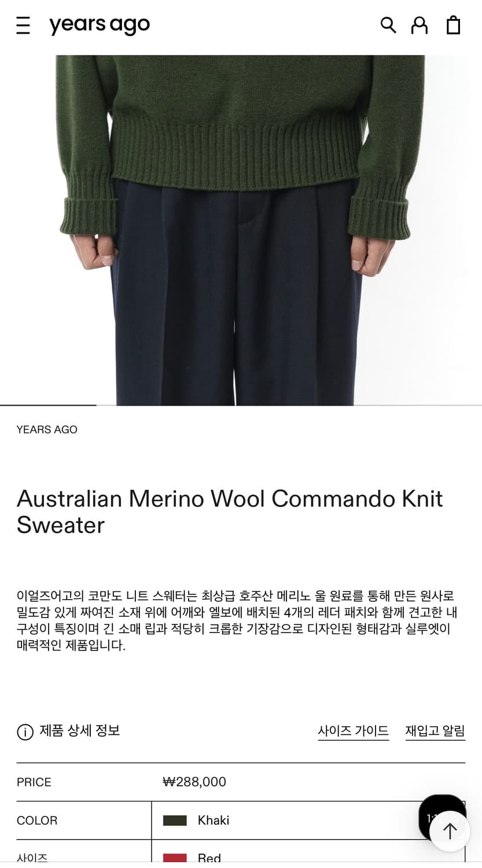Open search with magnifying glass icon

point(388,25)
